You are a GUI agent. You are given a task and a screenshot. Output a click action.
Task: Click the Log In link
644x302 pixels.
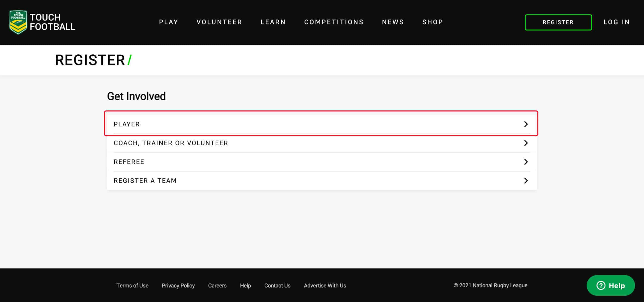[617, 22]
